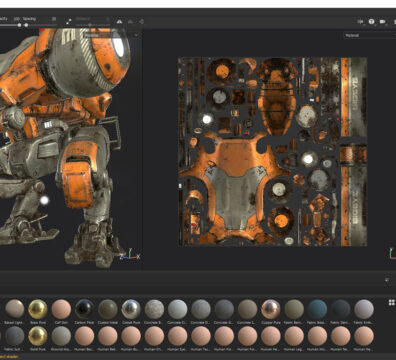Choose the Fabric Knit material sphere
396x360 pixels.
(364, 309)
